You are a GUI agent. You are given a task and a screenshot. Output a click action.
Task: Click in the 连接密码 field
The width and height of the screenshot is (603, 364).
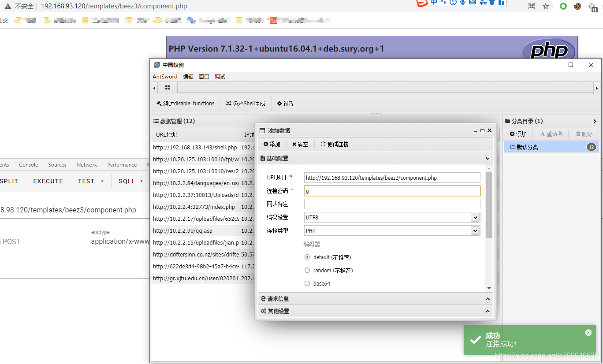tap(392, 191)
